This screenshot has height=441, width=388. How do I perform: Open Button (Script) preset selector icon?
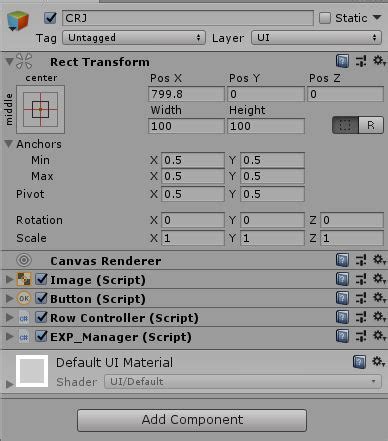361,298
